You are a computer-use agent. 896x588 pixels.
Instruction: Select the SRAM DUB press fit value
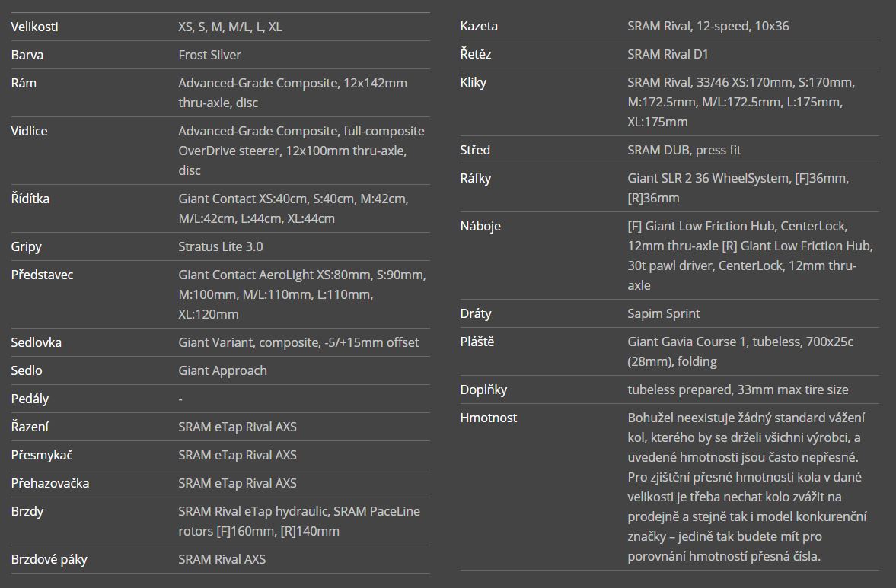point(684,150)
